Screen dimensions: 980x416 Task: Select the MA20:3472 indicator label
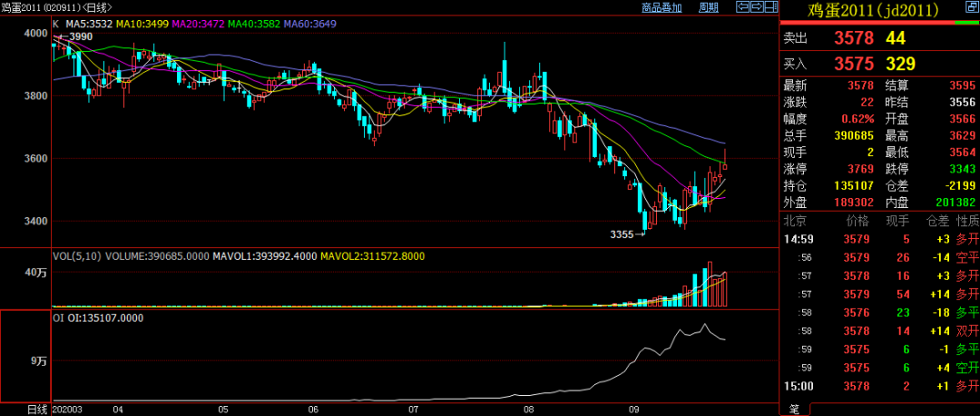coord(198,25)
